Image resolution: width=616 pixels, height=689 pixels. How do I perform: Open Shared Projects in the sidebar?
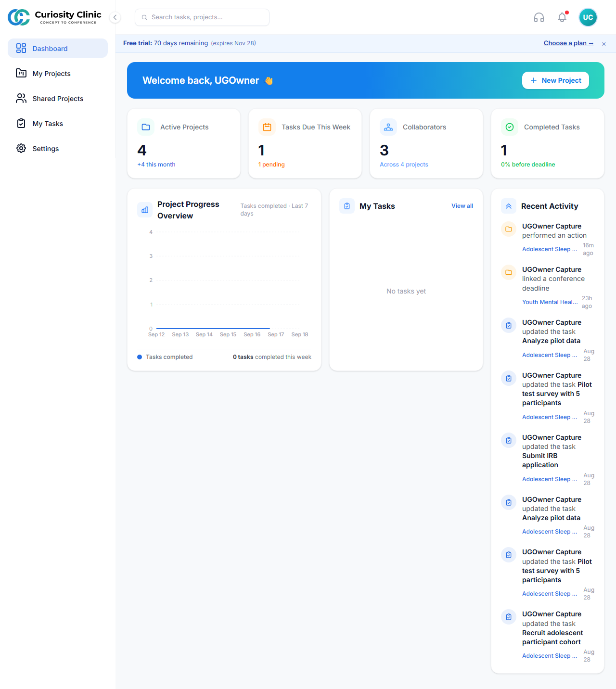click(x=58, y=98)
